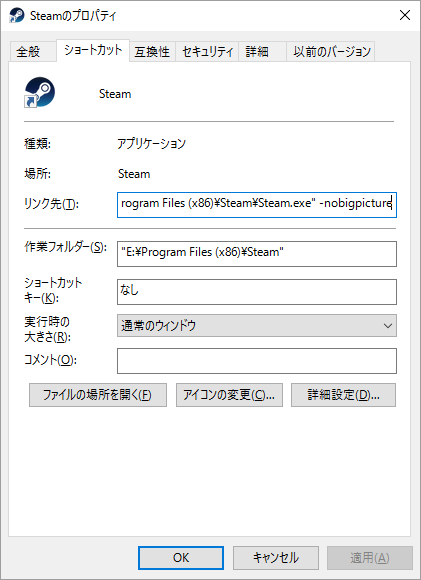421x580 pixels.
Task: Focus the ショートカットキー field showing なし
Action: (257, 292)
